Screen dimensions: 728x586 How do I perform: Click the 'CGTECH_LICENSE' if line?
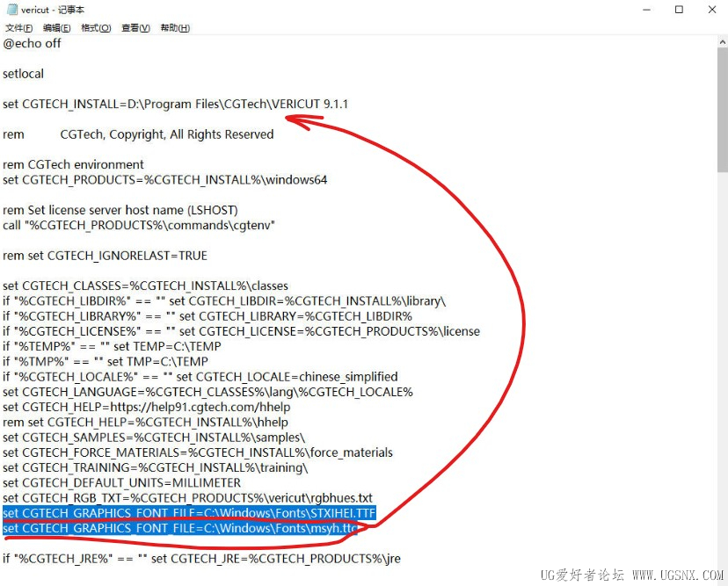point(242,331)
